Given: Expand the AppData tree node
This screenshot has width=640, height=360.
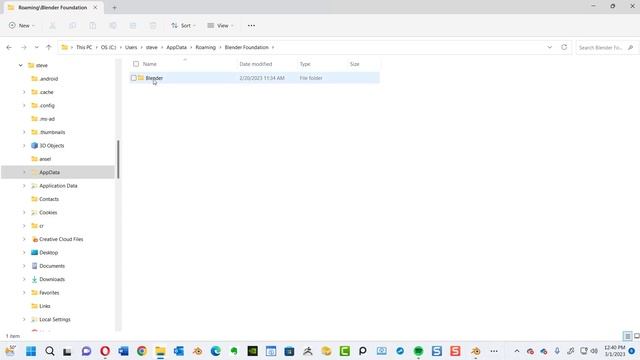Looking at the screenshot, I should pyautogui.click(x=24, y=172).
